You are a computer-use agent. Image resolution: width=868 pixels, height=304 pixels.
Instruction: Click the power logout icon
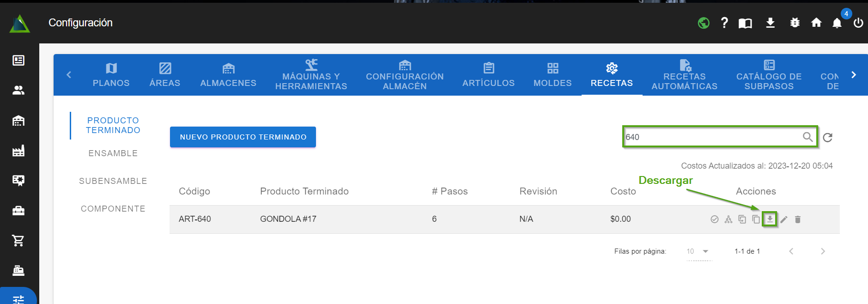point(858,23)
